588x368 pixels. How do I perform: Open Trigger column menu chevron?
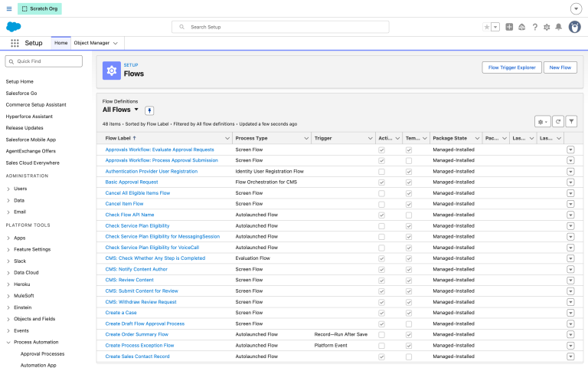click(x=370, y=139)
